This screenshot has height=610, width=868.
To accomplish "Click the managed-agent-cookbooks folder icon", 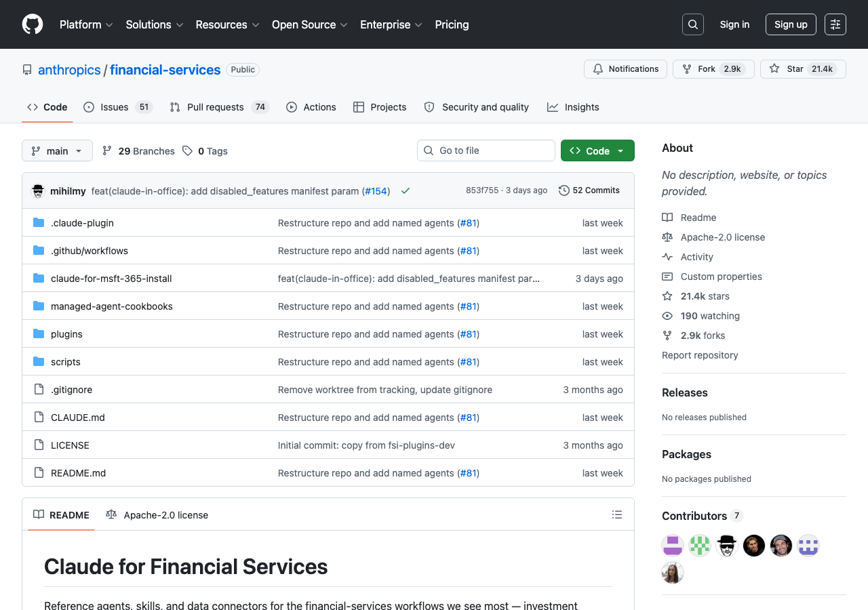I will point(39,306).
